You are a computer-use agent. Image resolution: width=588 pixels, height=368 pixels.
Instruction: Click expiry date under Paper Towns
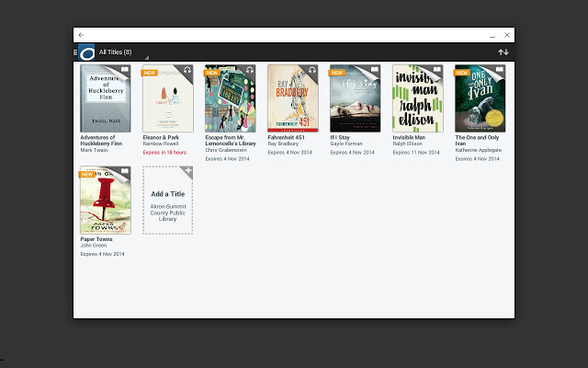point(102,254)
